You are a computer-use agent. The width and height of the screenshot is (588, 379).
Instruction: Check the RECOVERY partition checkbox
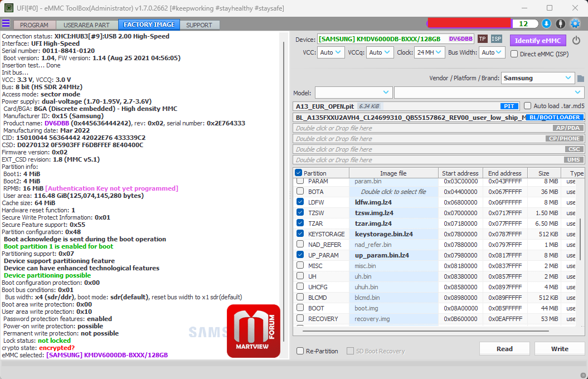pos(300,318)
